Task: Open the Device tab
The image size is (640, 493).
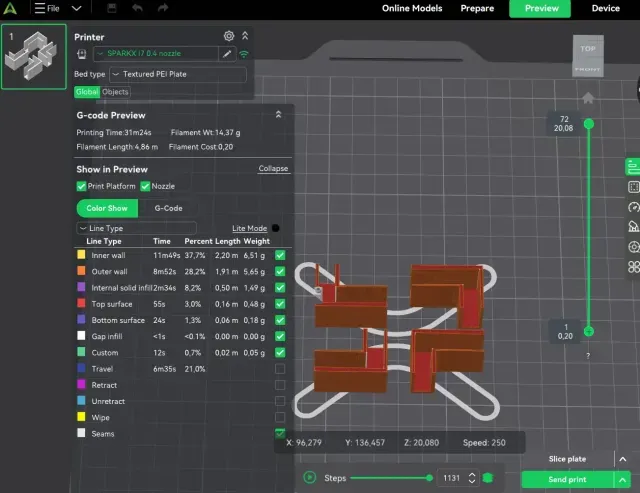Action: pyautogui.click(x=606, y=8)
